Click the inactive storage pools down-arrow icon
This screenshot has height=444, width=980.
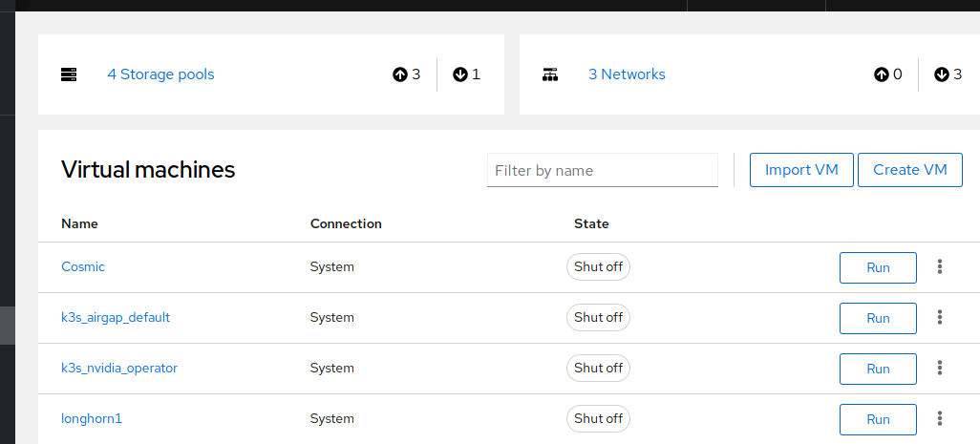460,74
